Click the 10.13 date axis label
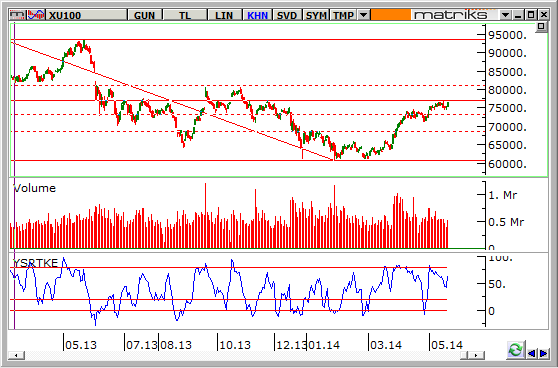This screenshot has height=368, width=558. click(235, 345)
